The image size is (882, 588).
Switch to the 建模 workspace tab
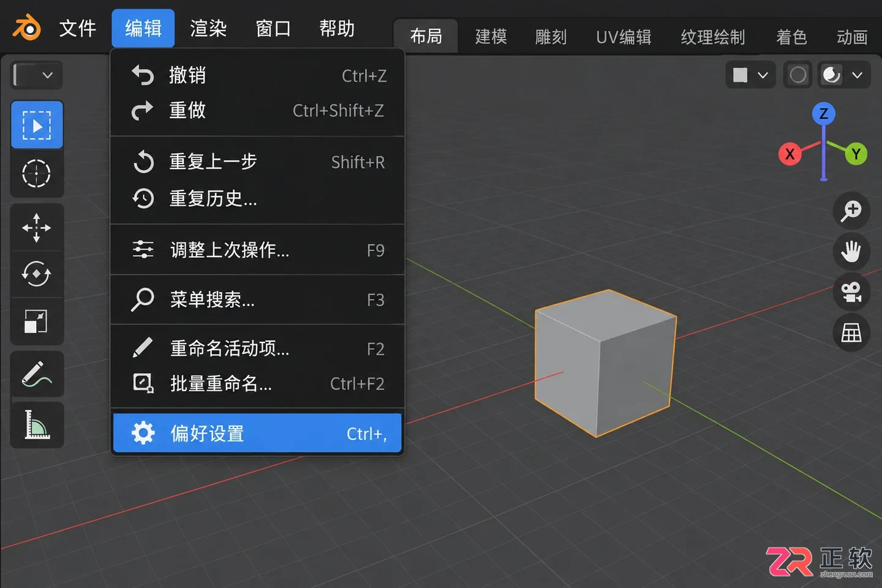[491, 37]
